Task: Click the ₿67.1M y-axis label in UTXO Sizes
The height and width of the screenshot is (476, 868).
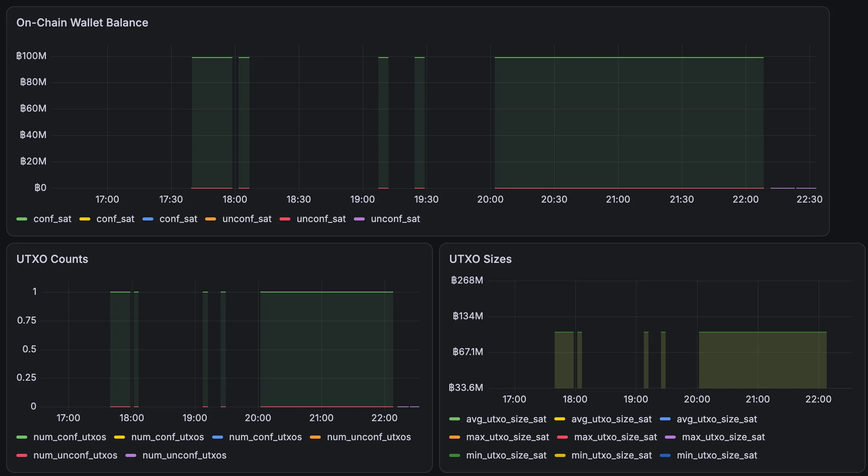Action: tap(467, 352)
